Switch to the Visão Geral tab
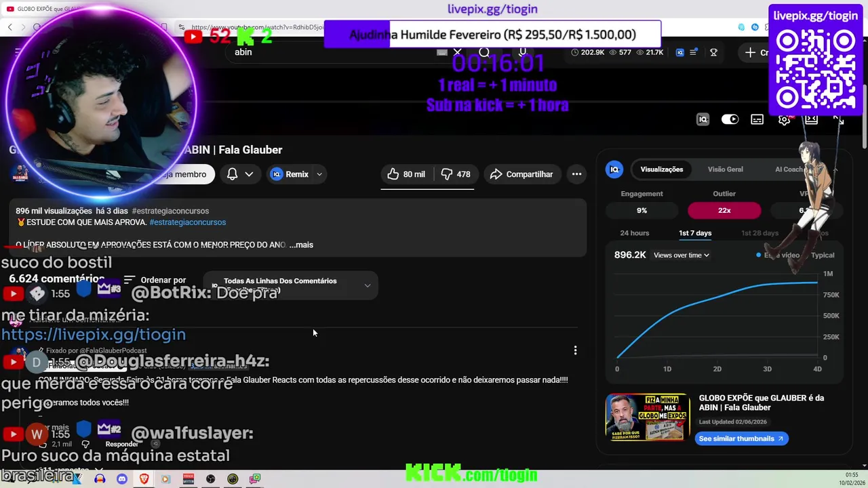The height and width of the screenshot is (488, 868). (x=725, y=169)
